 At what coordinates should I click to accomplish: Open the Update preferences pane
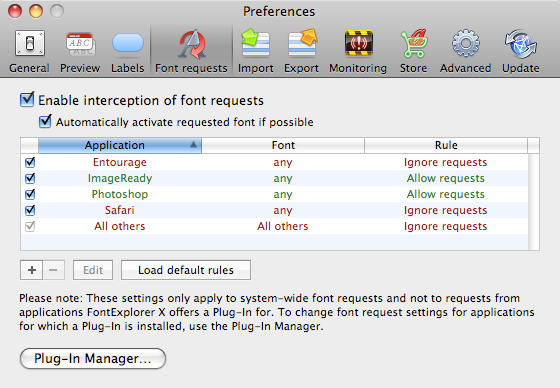(521, 51)
